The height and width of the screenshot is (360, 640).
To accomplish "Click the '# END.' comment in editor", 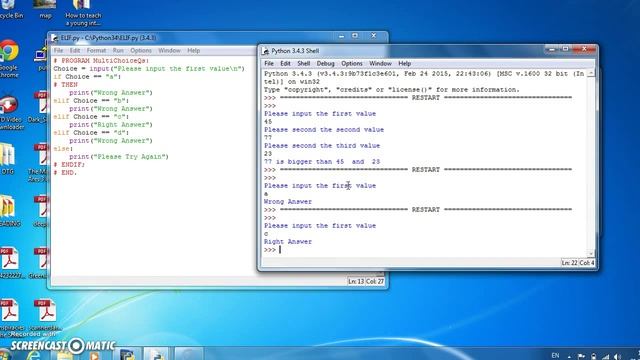I will [65, 173].
